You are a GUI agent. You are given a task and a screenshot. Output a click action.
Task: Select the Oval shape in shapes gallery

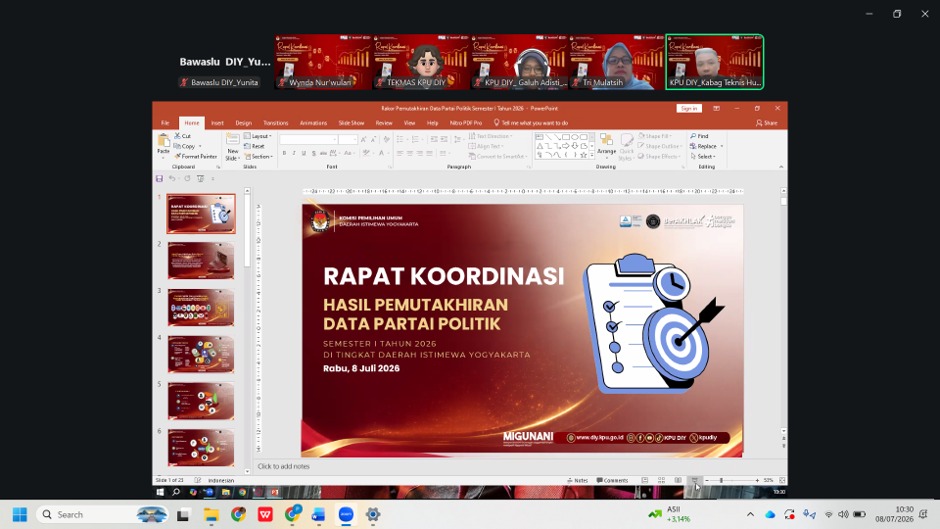574,137
